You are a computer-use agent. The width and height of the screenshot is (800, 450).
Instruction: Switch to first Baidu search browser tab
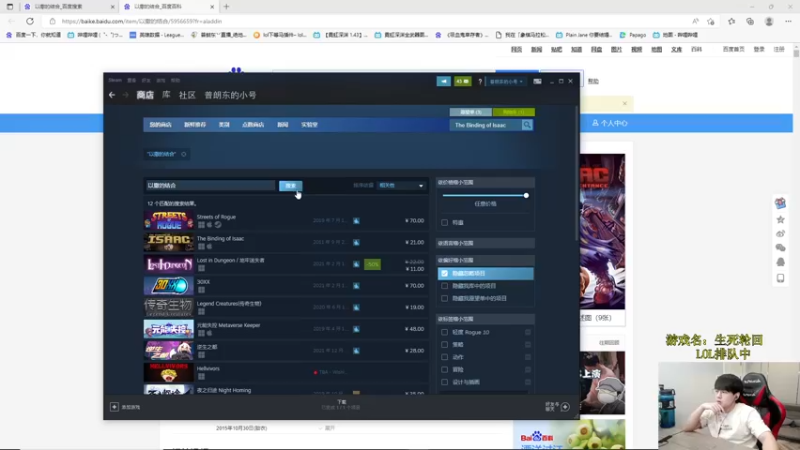coord(69,7)
